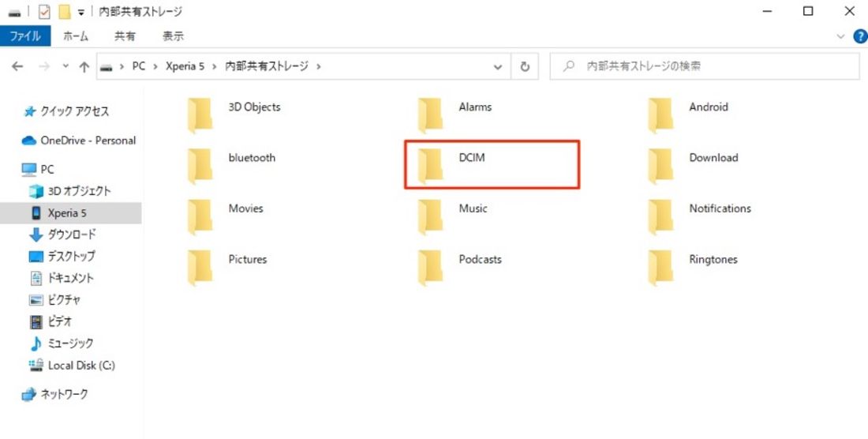Refresh the current folder view
The width and height of the screenshot is (868, 439).
pos(525,67)
